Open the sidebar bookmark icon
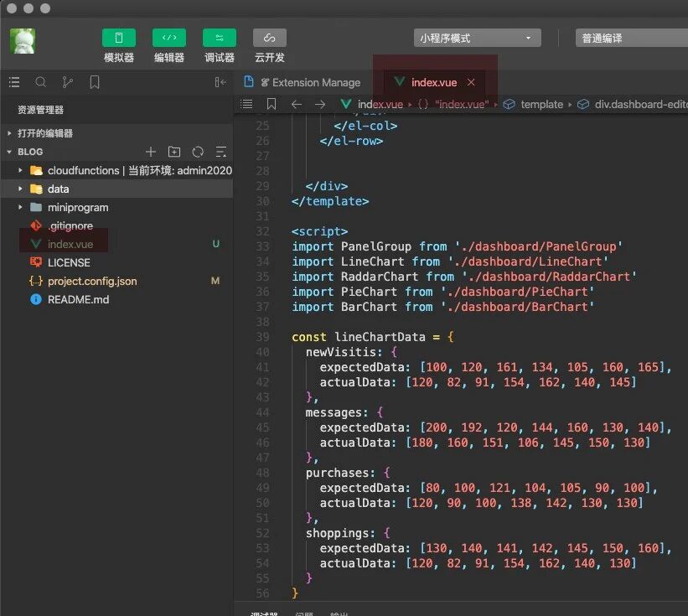 (x=95, y=82)
